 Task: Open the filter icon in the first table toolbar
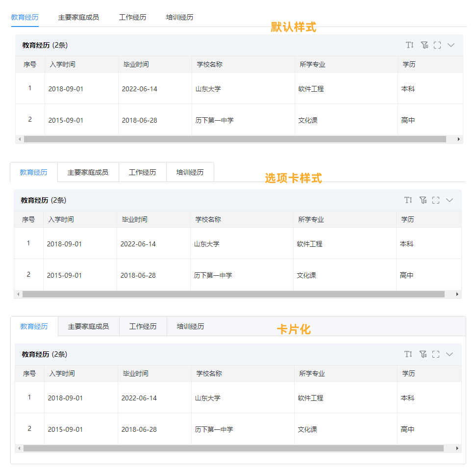point(425,45)
